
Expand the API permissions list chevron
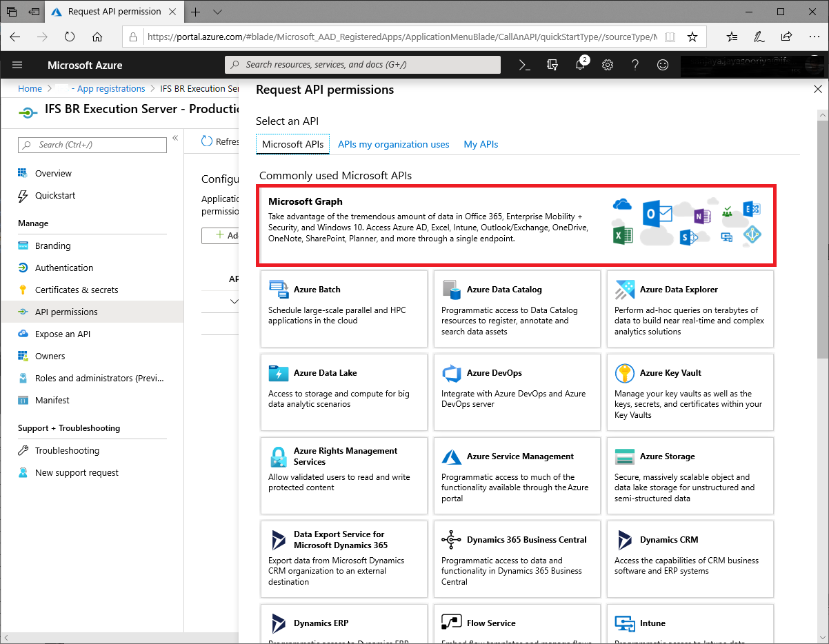point(234,301)
